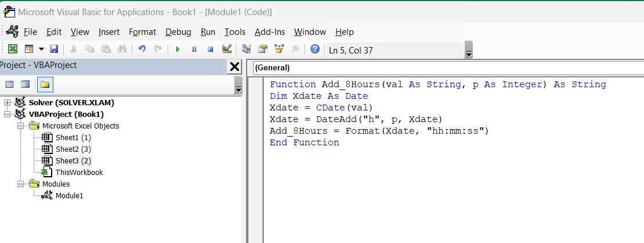Screen dimensions: 644x243
Task: Collapse the VBAProject (Book1) node
Action: tap(8, 114)
